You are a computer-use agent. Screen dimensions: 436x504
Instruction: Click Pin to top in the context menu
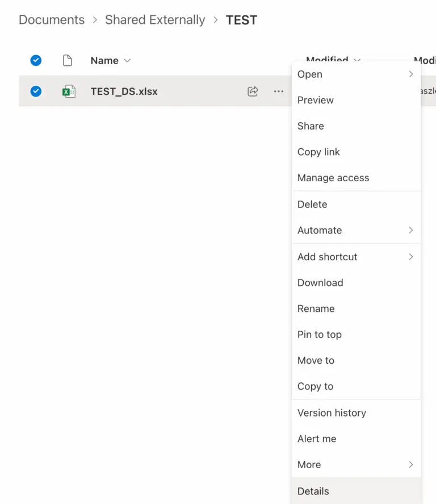click(x=319, y=335)
